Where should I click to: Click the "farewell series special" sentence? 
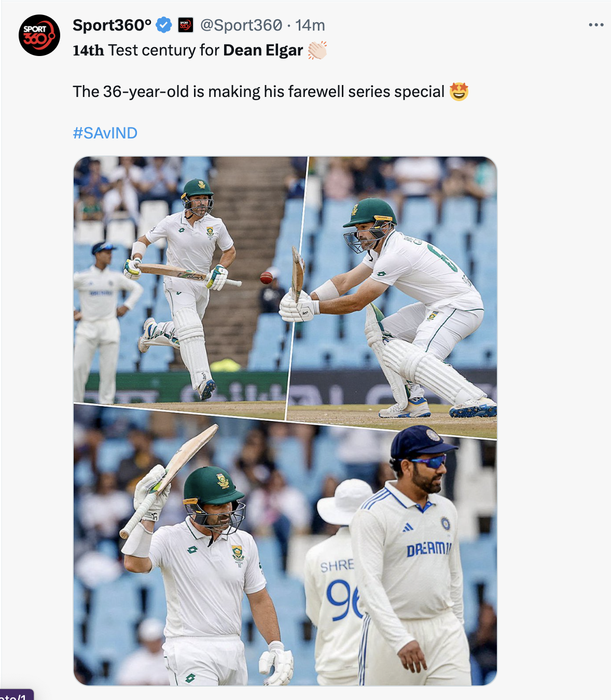pos(258,92)
